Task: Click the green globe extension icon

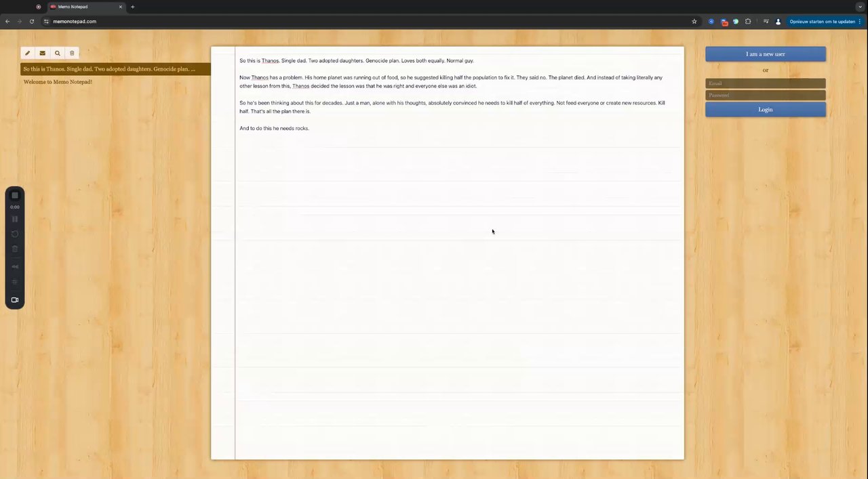Action: [736, 22]
